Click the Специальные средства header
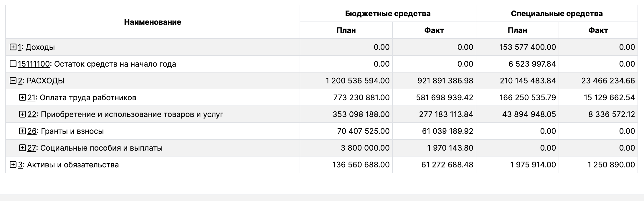The image size is (644, 201). [x=557, y=14]
